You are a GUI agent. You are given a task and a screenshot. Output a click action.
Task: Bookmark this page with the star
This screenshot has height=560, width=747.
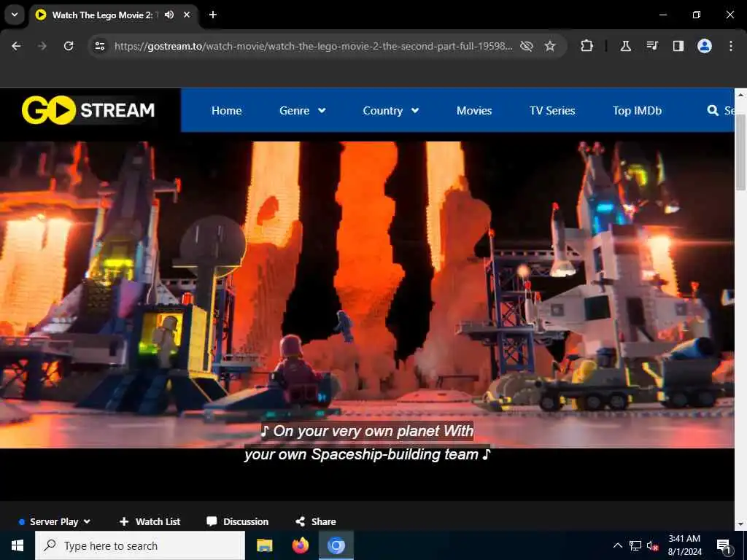click(x=550, y=46)
